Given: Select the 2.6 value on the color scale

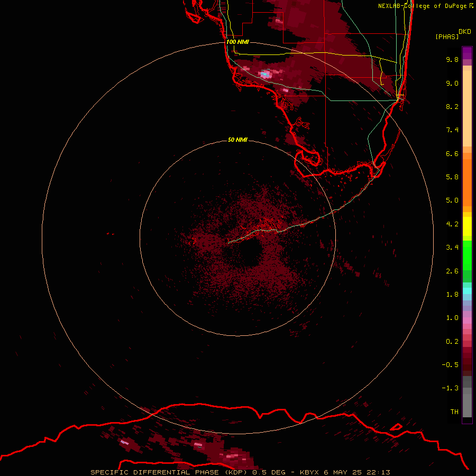Looking at the screenshot, I should tap(452, 271).
